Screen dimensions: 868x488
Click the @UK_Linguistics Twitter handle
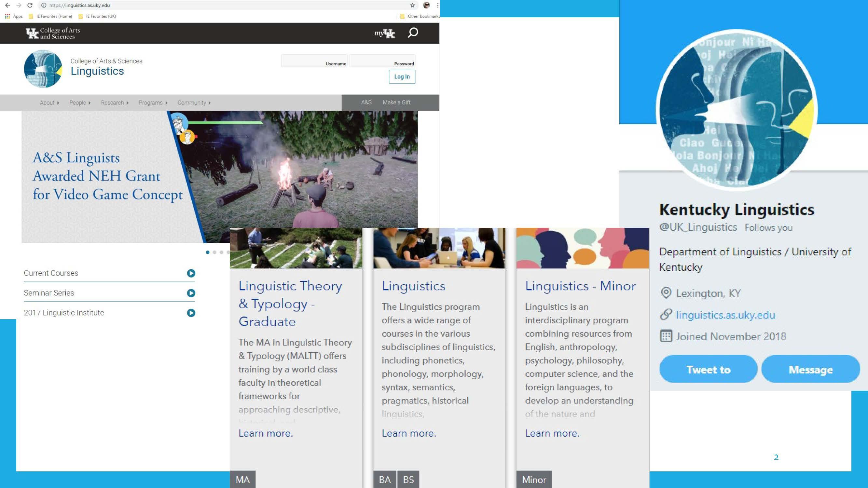[698, 227]
